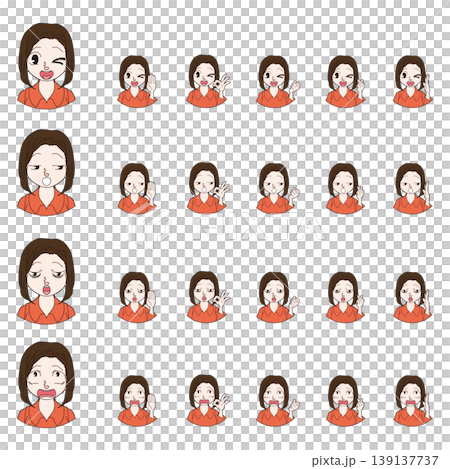
Task: Click the winking woman with pinching fingers
Action: 345,81
